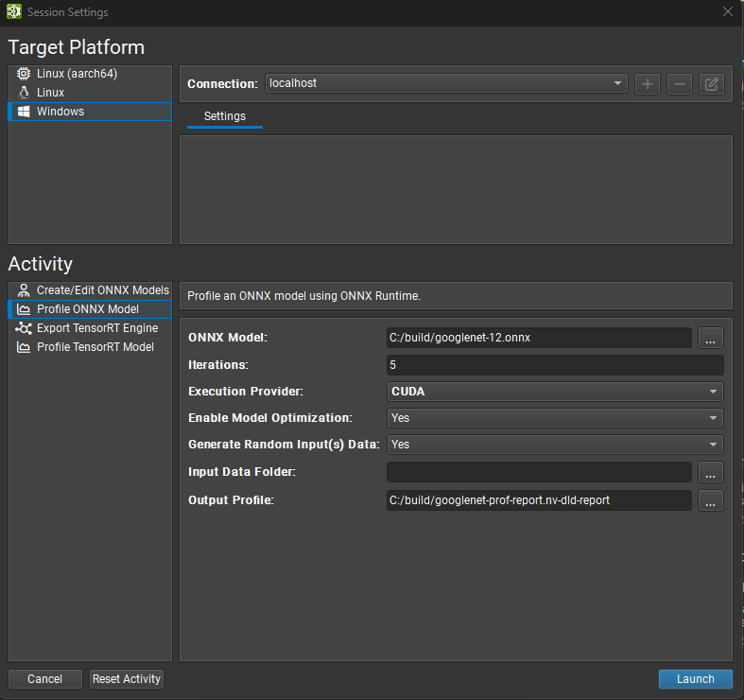Viewport: 744px width, 700px height.
Task: Select the Linux (aarch64) platform chip icon
Action: (x=24, y=74)
